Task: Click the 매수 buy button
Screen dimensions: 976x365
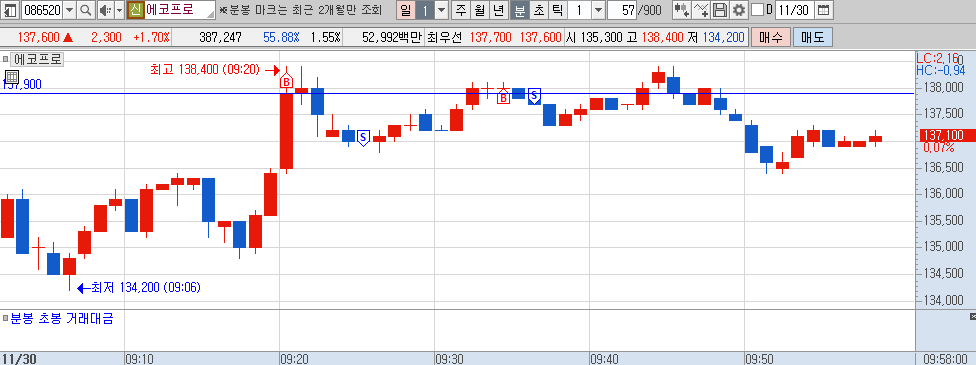Action: pos(771,37)
